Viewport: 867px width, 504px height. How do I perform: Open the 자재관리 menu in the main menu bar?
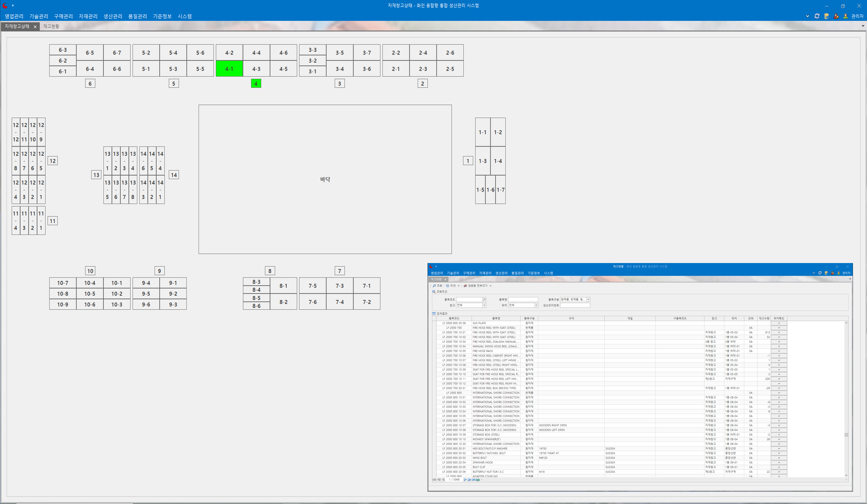[x=88, y=16]
